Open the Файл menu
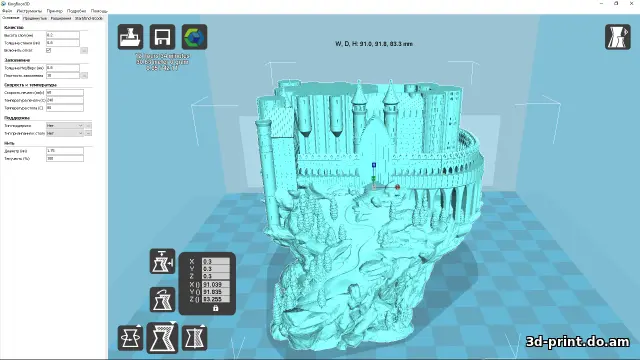This screenshot has width=640, height=360. tap(7, 11)
